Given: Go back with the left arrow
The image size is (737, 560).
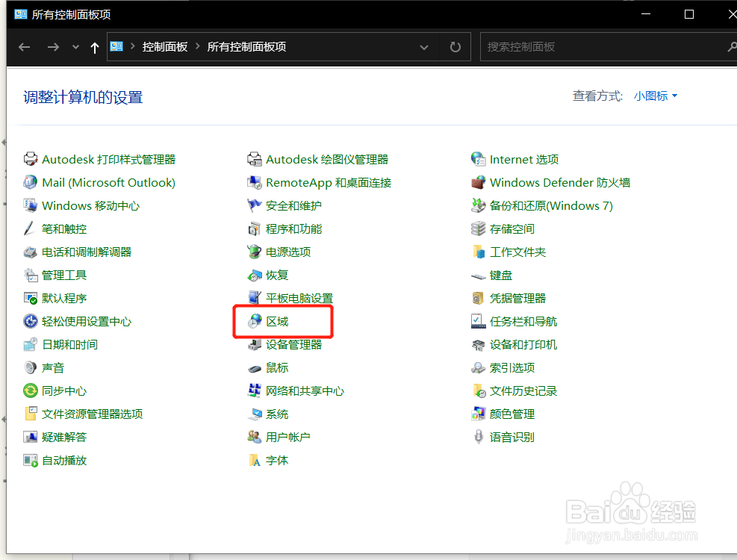Looking at the screenshot, I should [x=25, y=47].
